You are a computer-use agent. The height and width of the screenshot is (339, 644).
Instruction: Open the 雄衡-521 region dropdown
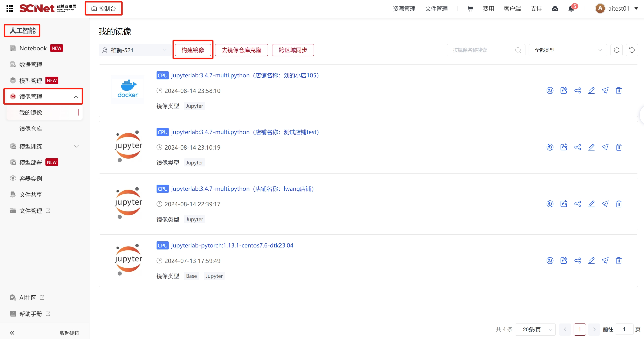coord(135,50)
